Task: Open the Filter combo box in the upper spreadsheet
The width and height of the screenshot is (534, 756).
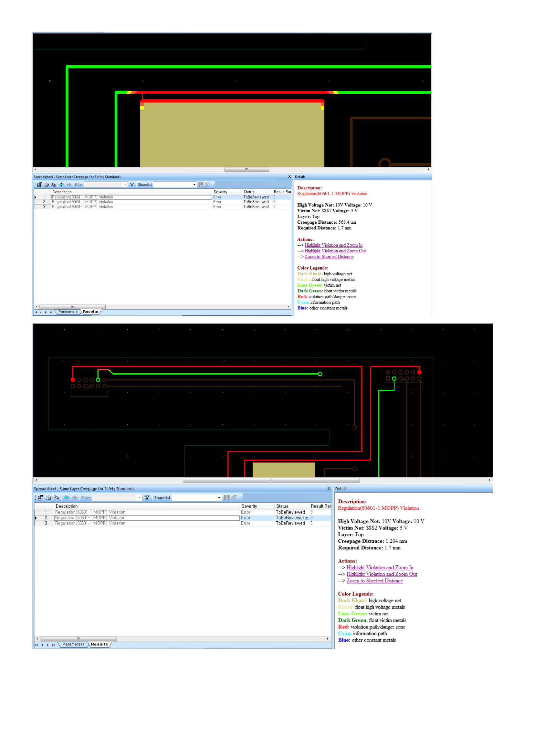Action: coord(125,185)
